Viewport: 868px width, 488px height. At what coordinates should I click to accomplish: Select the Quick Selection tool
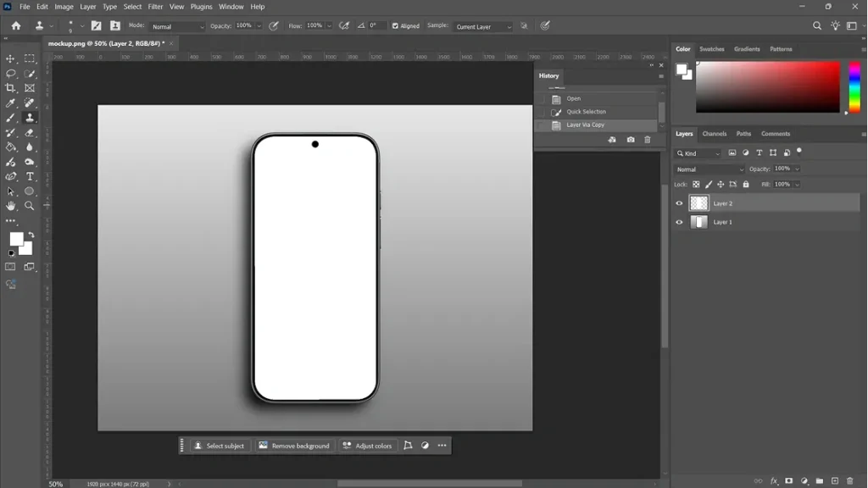click(30, 74)
